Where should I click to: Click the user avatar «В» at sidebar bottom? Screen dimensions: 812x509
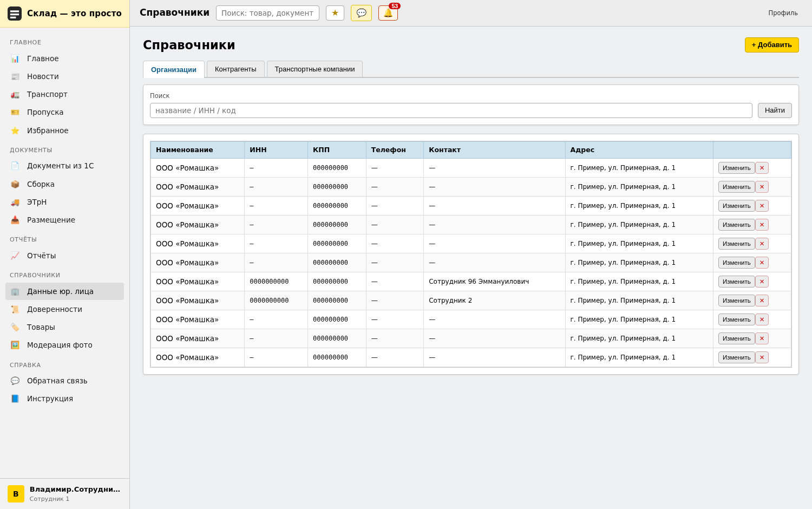[x=16, y=494]
